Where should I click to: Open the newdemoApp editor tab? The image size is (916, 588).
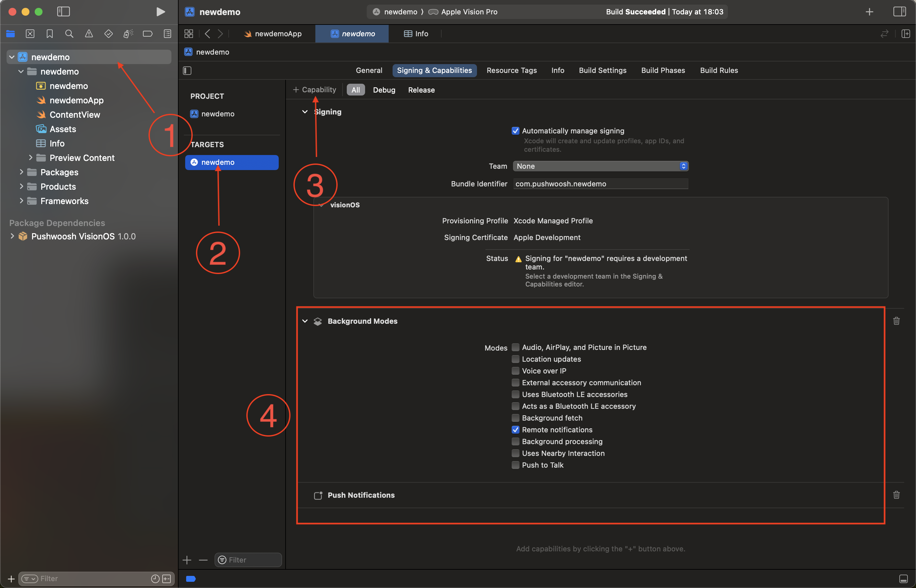(273, 34)
